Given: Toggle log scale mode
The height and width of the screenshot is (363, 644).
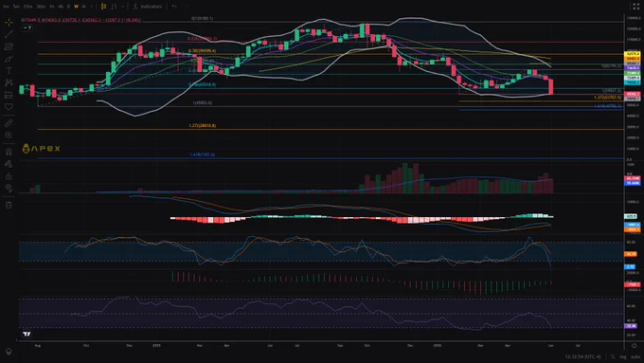Looking at the screenshot, I should tap(623, 356).
